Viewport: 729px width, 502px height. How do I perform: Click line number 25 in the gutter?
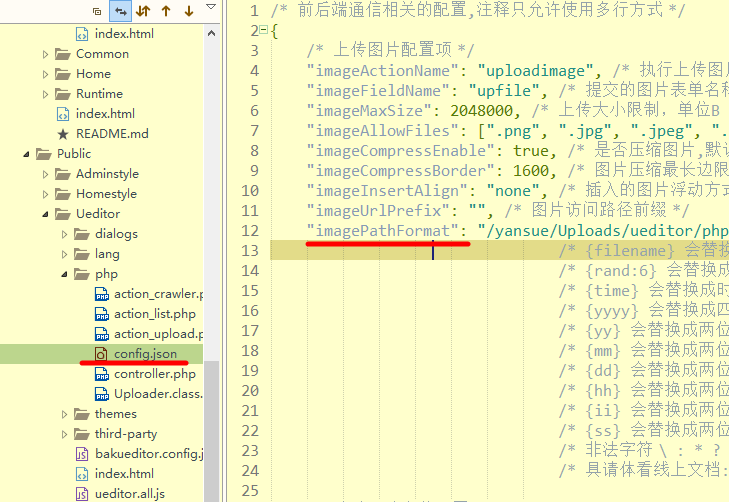tap(250, 490)
